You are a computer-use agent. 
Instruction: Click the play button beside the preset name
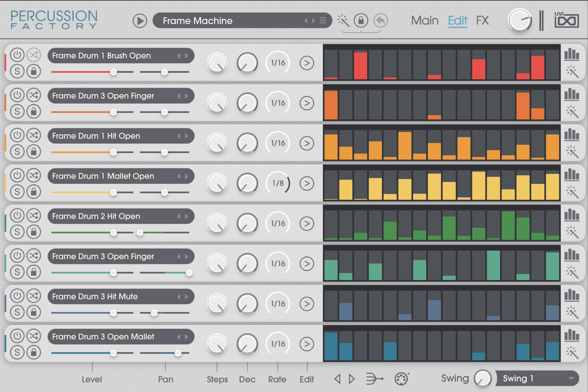tap(140, 21)
